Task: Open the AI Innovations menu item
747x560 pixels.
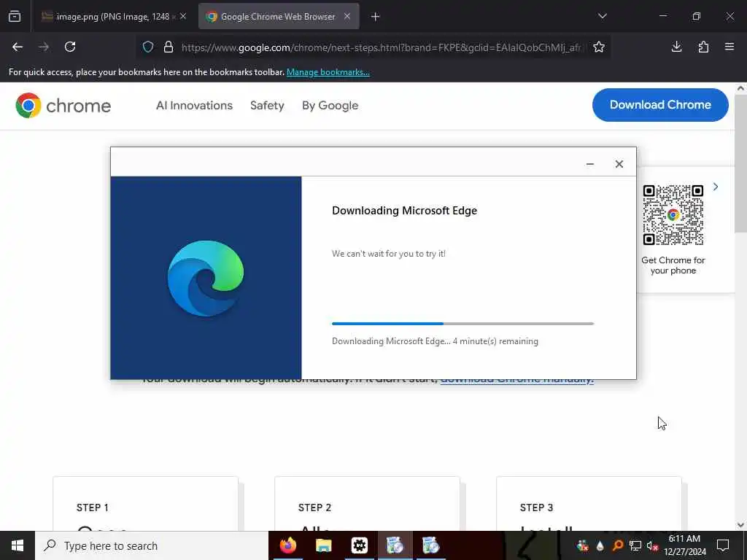Action: (194, 105)
